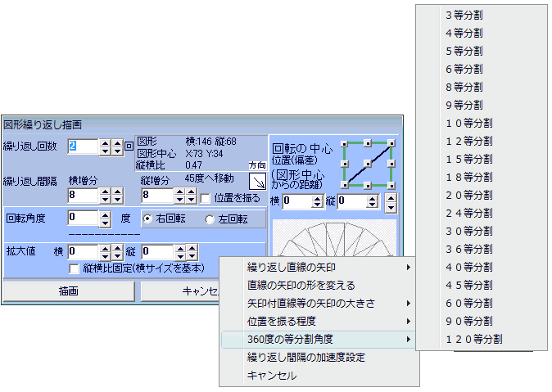The width and height of the screenshot is (552, 392).
Task: Click the top-right handle of rotation center box
Action: (391, 142)
